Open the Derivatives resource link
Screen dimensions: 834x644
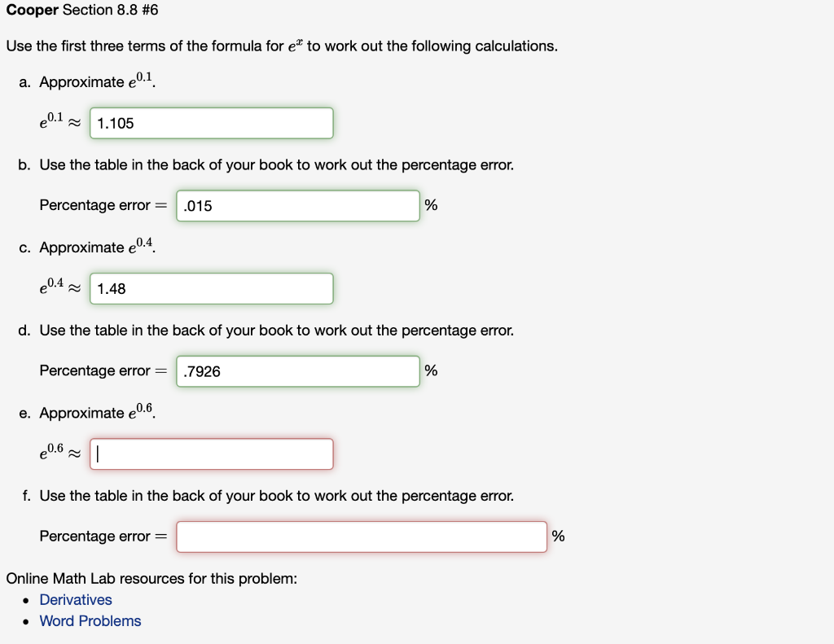click(76, 599)
